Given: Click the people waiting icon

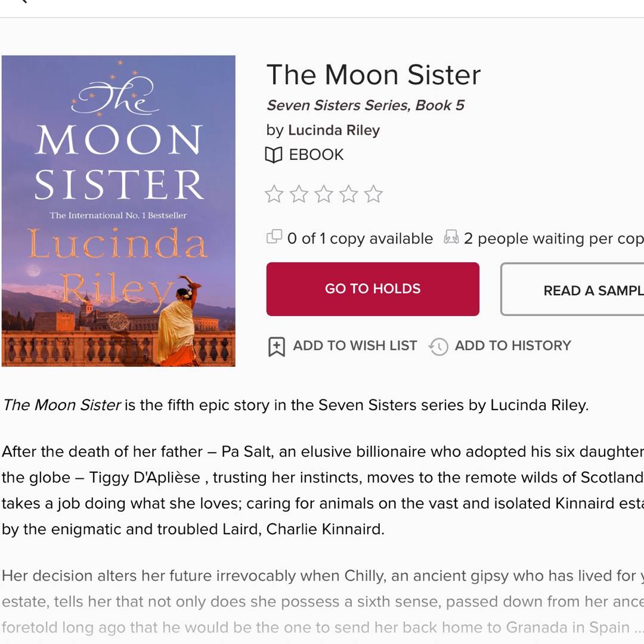Looking at the screenshot, I should pos(451,238).
